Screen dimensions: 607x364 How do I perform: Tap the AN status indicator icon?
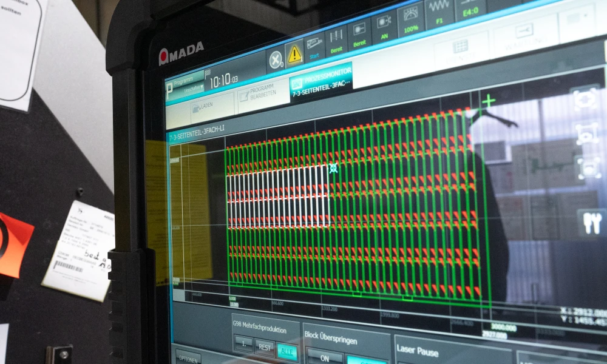pos(384,28)
